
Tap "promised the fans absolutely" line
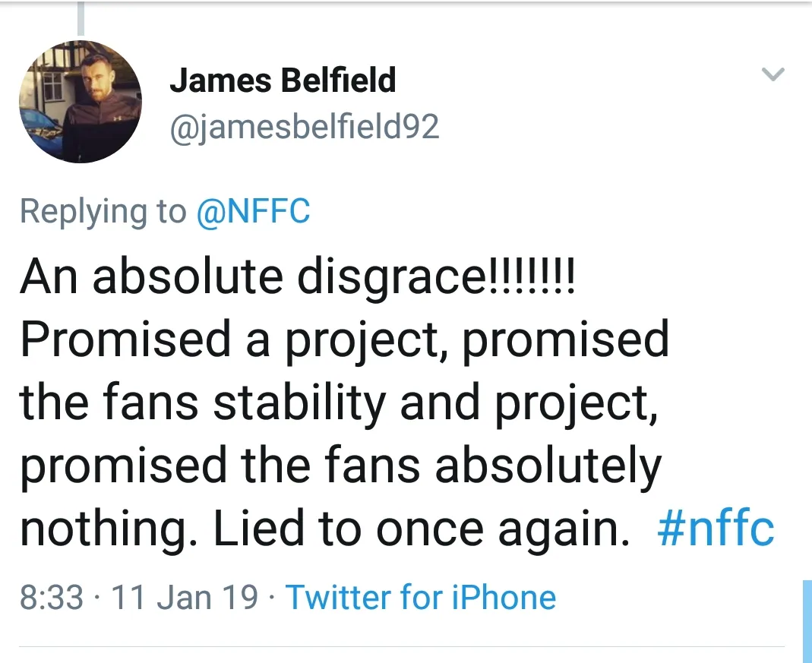[340, 465]
